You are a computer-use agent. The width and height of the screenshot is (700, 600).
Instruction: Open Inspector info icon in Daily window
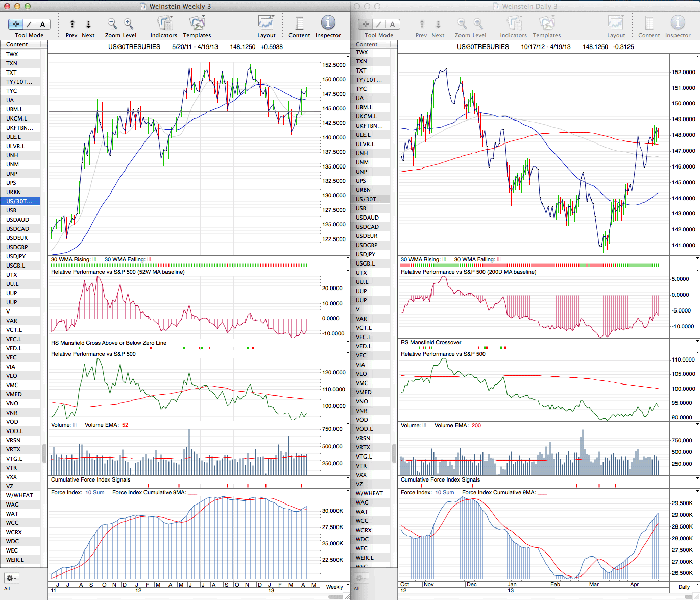(678, 23)
